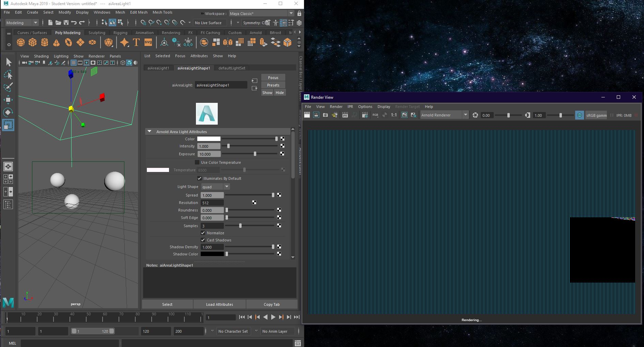Click the SVG import shelf icon
644x347 pixels.
pos(148,42)
